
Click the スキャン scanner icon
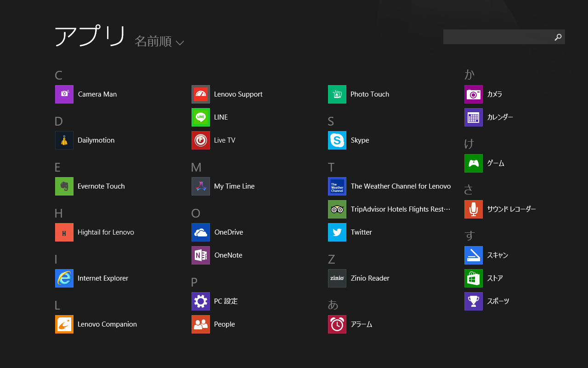pos(474,255)
